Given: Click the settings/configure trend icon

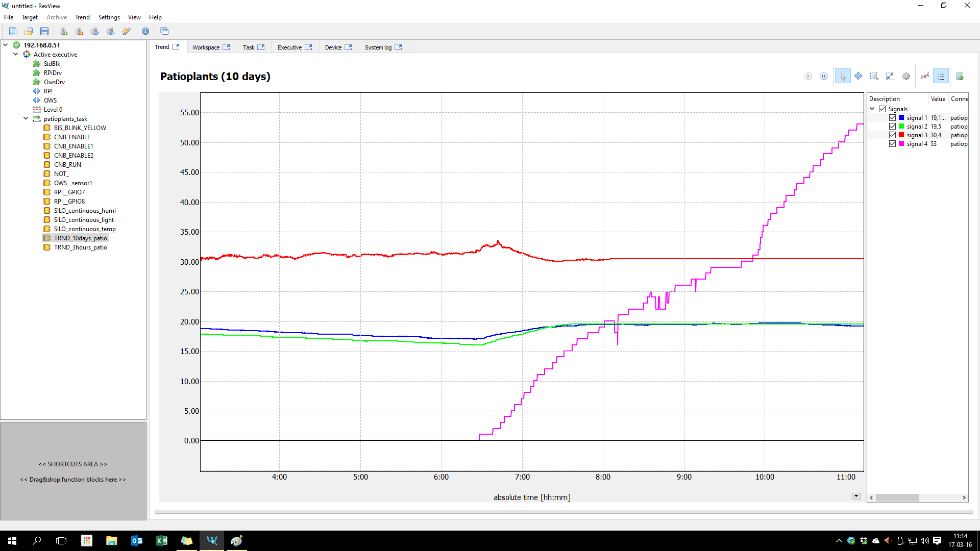Looking at the screenshot, I should 905,76.
